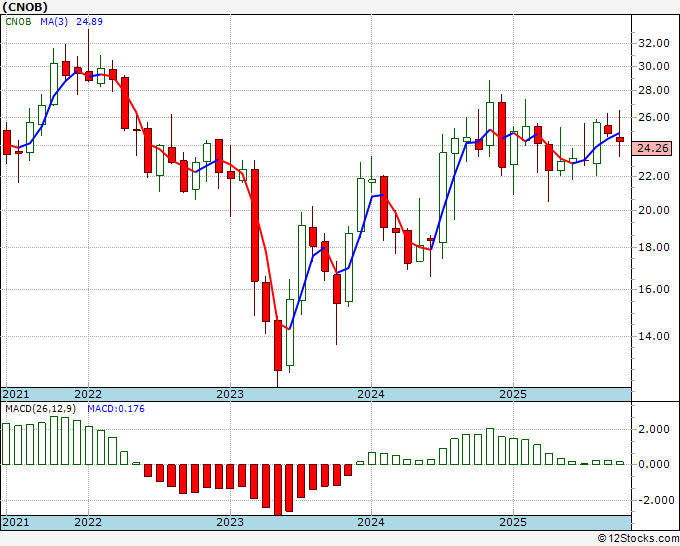The height and width of the screenshot is (546, 680).
Task: Click the 2022 label on MACD panel axis
Action: tap(88, 522)
